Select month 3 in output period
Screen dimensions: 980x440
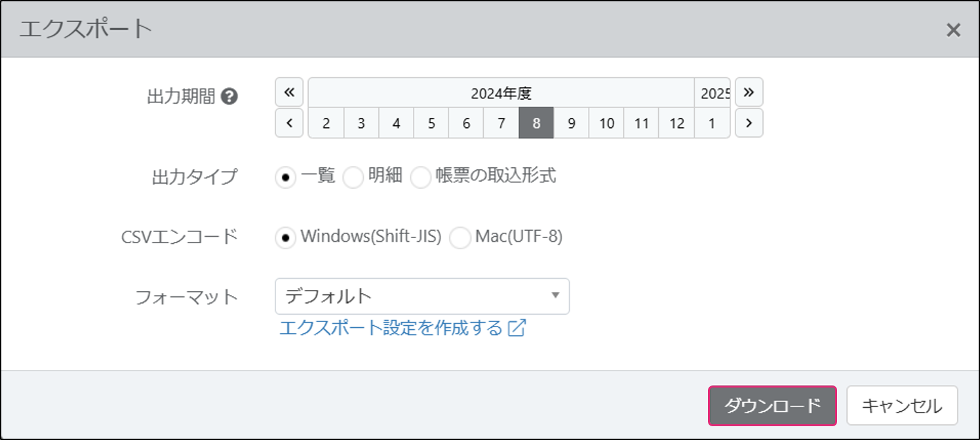[361, 123]
